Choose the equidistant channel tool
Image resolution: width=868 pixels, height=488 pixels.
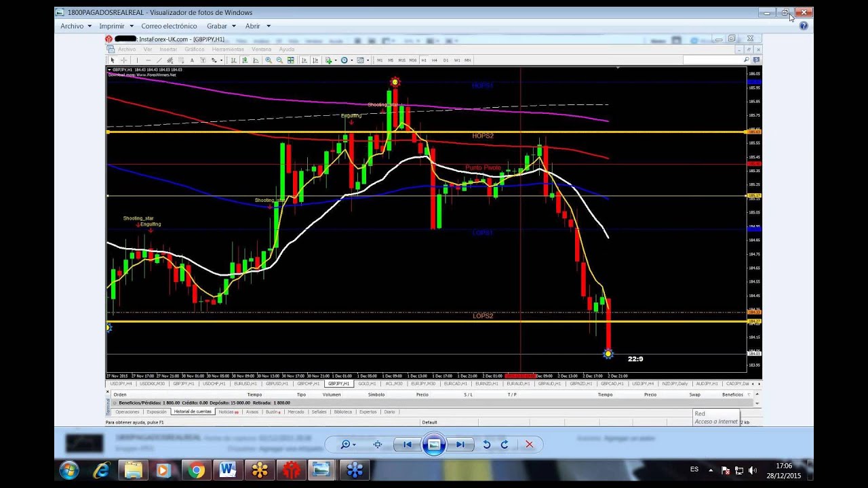170,60
